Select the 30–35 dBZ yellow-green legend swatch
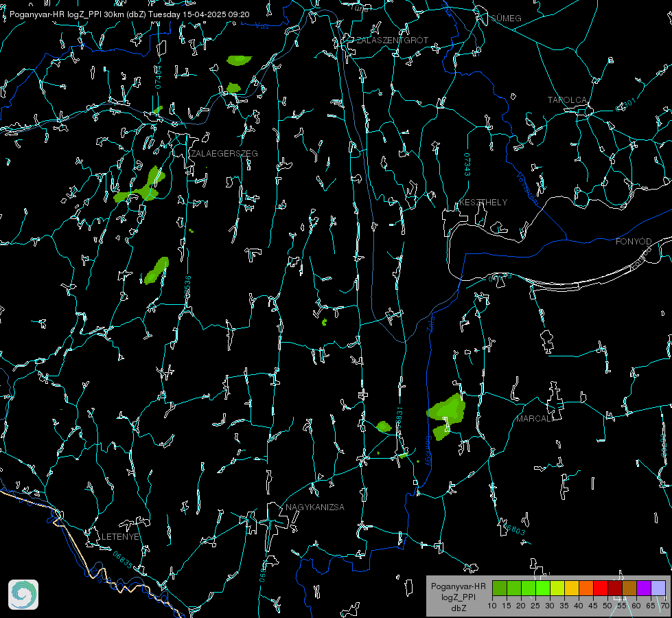 557,588
